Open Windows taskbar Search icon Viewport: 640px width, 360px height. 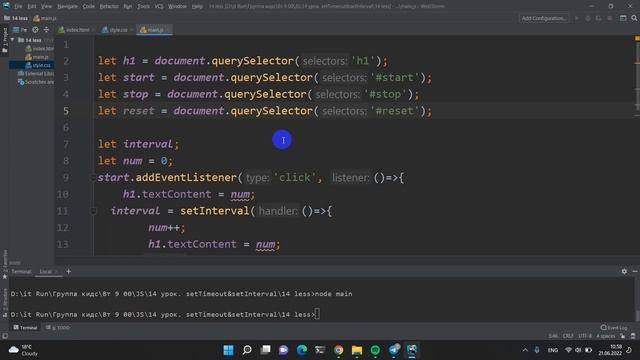(x=247, y=350)
